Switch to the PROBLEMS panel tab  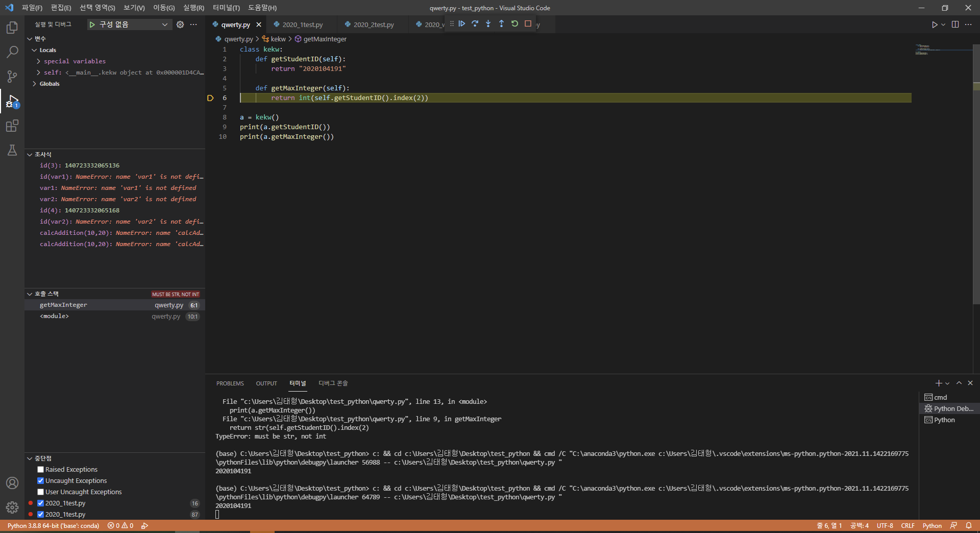pos(230,383)
